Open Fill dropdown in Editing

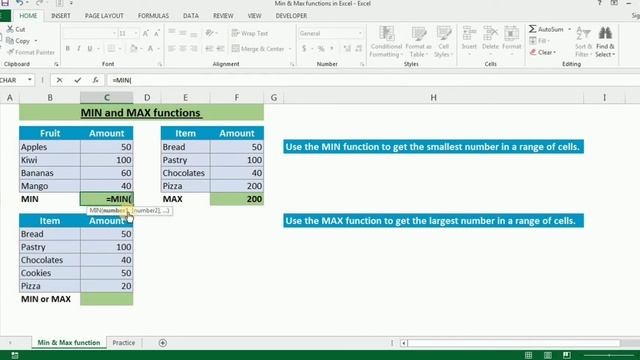tap(540, 40)
